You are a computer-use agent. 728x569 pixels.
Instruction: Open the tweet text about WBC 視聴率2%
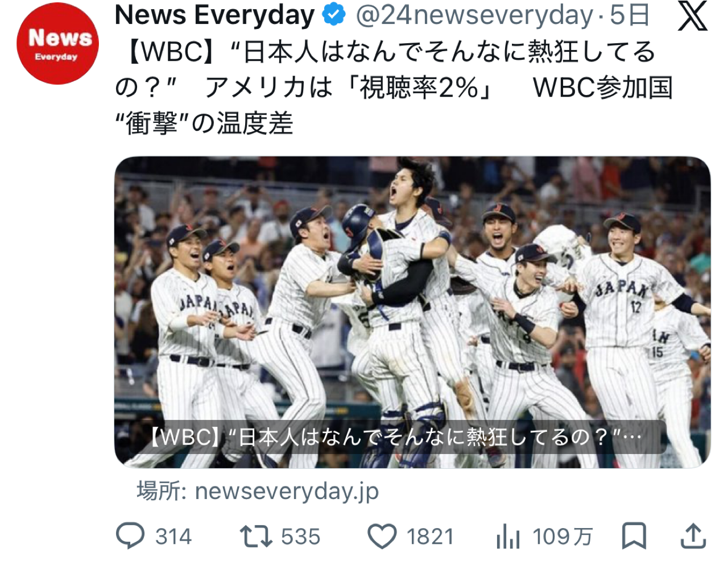pyautogui.click(x=394, y=87)
